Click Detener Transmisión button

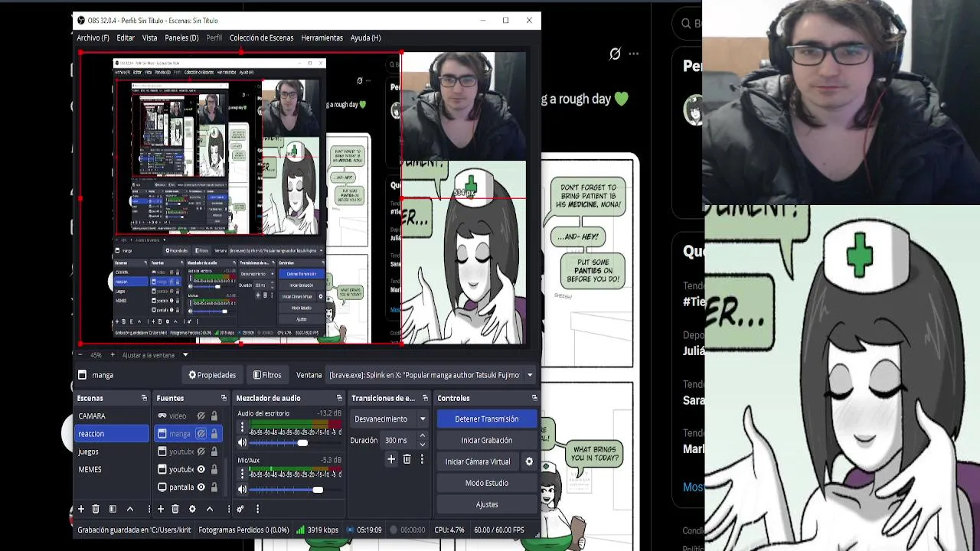487,419
